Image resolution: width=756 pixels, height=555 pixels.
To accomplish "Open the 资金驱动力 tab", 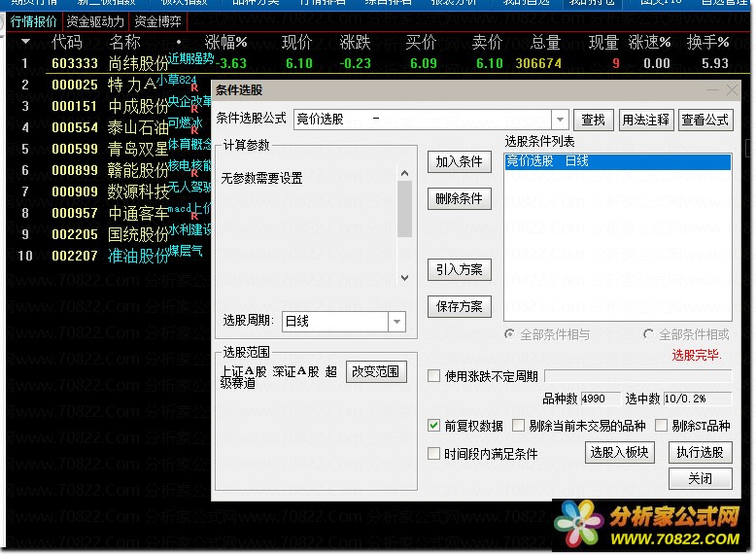I will (95, 21).
